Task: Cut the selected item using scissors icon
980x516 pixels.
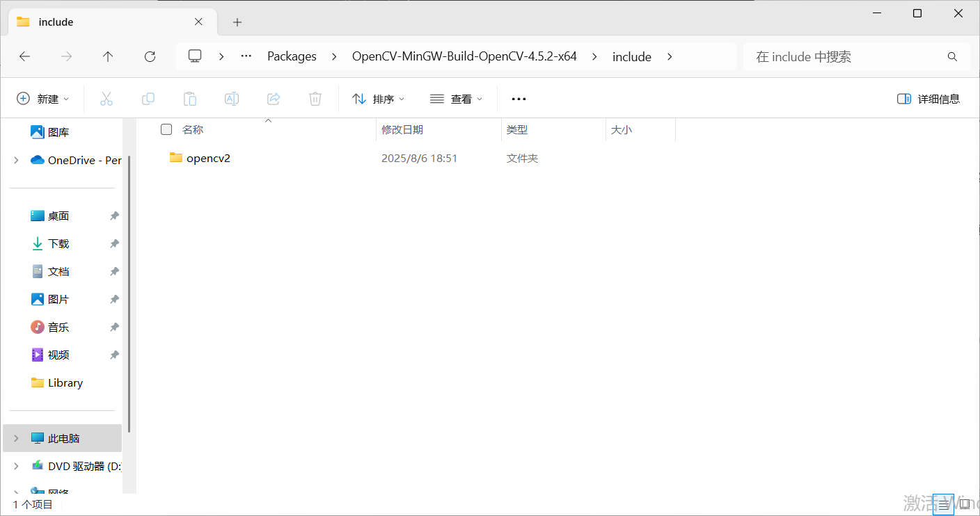Action: click(106, 98)
